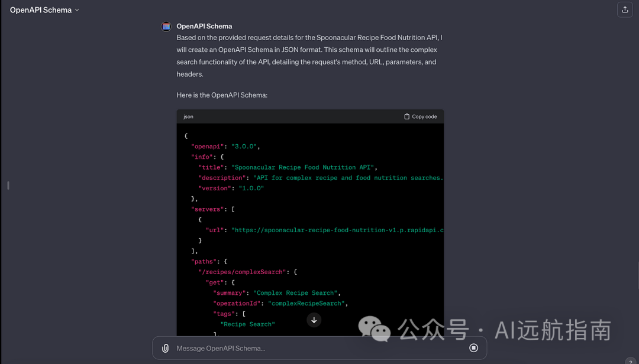Click the "operationId" key in the code
This screenshot has height=364, width=639.
point(237,303)
